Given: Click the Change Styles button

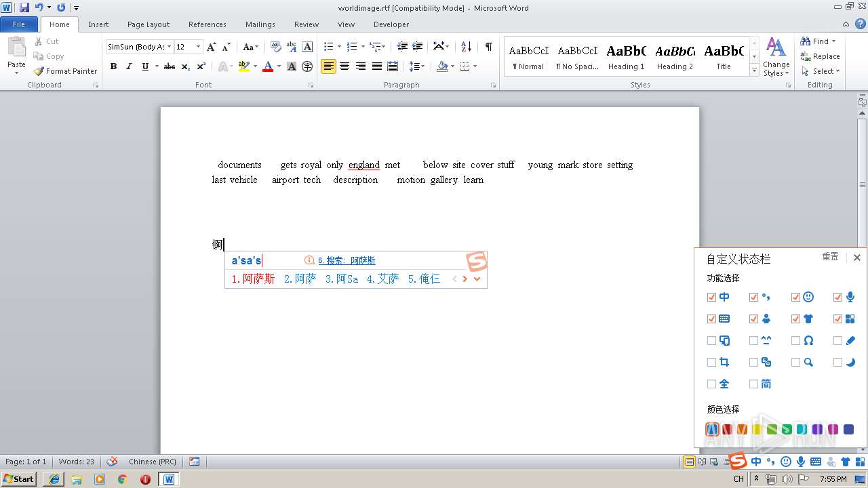Looking at the screenshot, I should [776, 57].
